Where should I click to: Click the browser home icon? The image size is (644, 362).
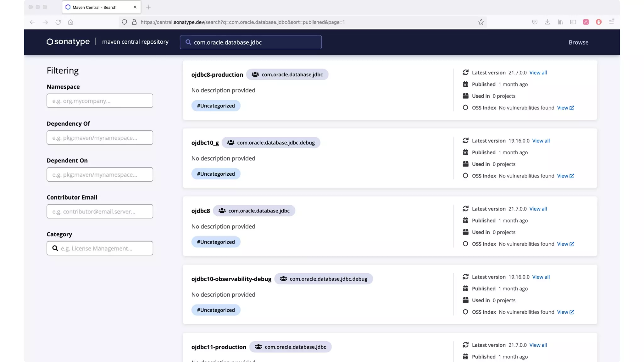(71, 22)
